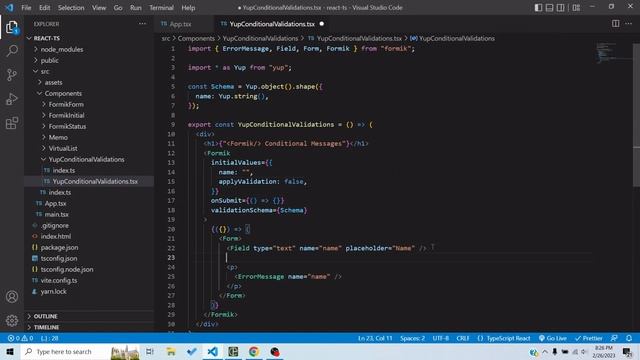Open the View menu
This screenshot has height=360, width=640.
99,7
